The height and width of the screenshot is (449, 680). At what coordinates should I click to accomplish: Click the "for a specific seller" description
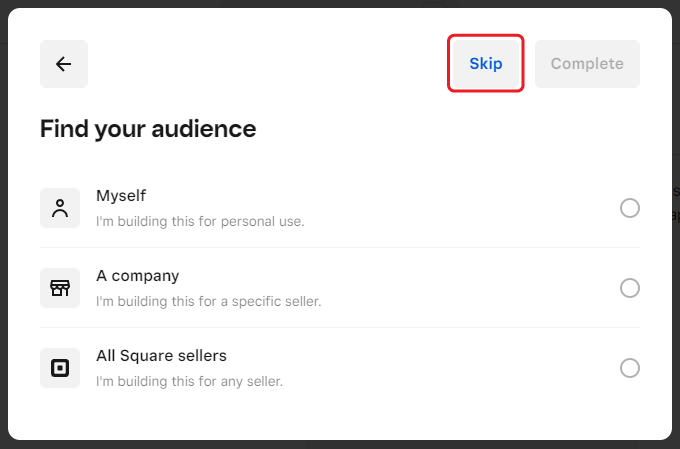point(208,301)
